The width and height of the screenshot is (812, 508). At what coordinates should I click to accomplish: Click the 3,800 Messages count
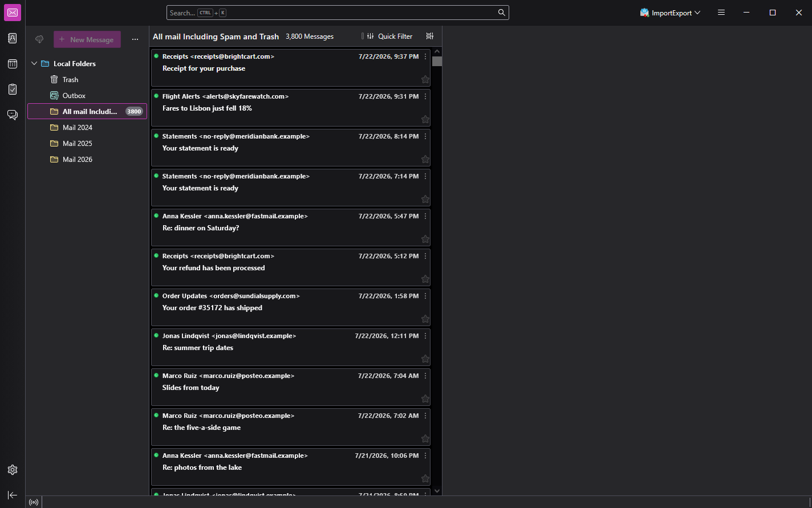tap(310, 36)
